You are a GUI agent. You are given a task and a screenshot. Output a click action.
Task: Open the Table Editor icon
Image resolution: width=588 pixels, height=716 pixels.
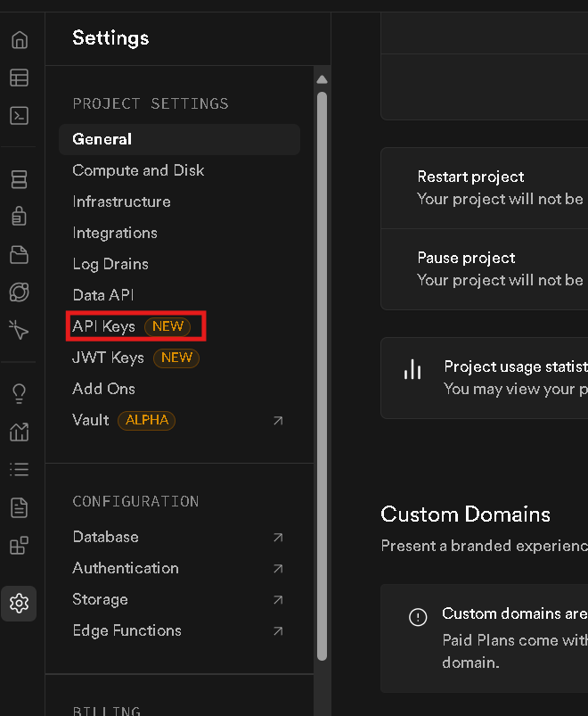19,78
